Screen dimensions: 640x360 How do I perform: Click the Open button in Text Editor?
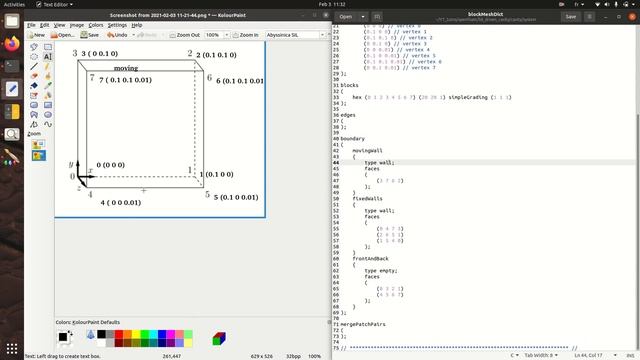(x=346, y=17)
